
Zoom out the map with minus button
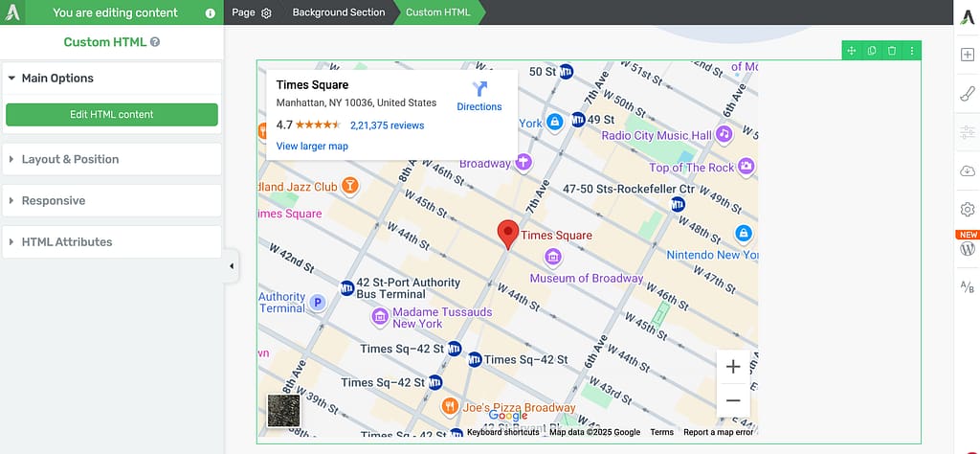click(733, 401)
